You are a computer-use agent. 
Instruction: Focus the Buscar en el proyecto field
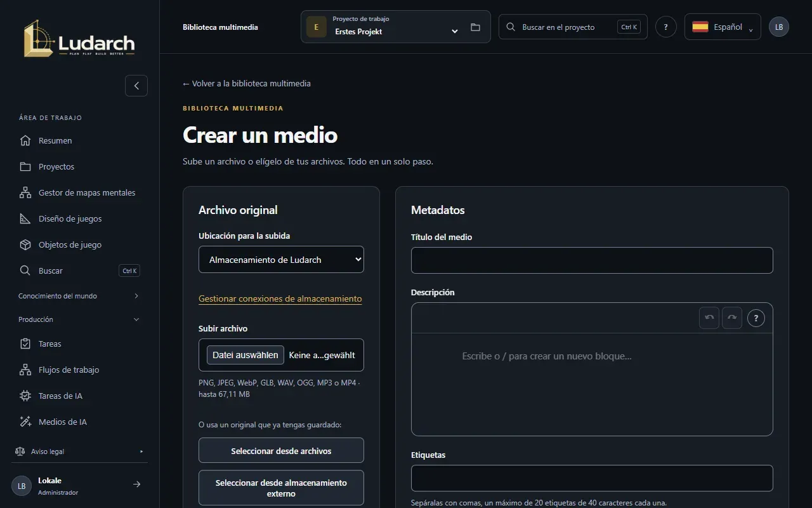(x=573, y=27)
